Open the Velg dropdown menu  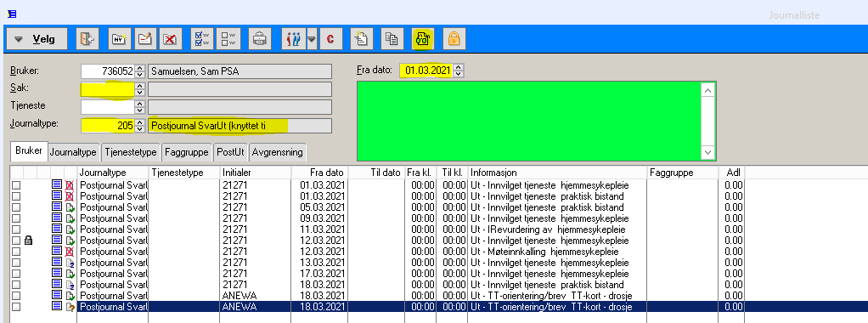pyautogui.click(x=37, y=39)
